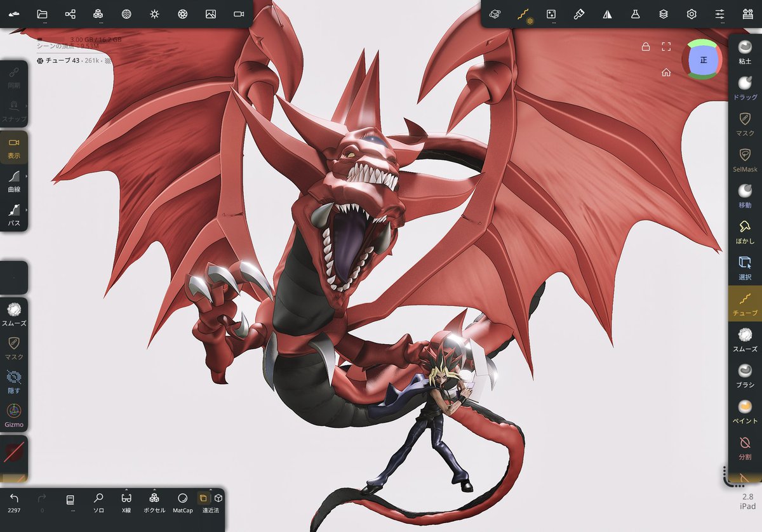The image size is (762, 532).
Task: Open the Stroke falloff dots menu
Action: [x=551, y=14]
